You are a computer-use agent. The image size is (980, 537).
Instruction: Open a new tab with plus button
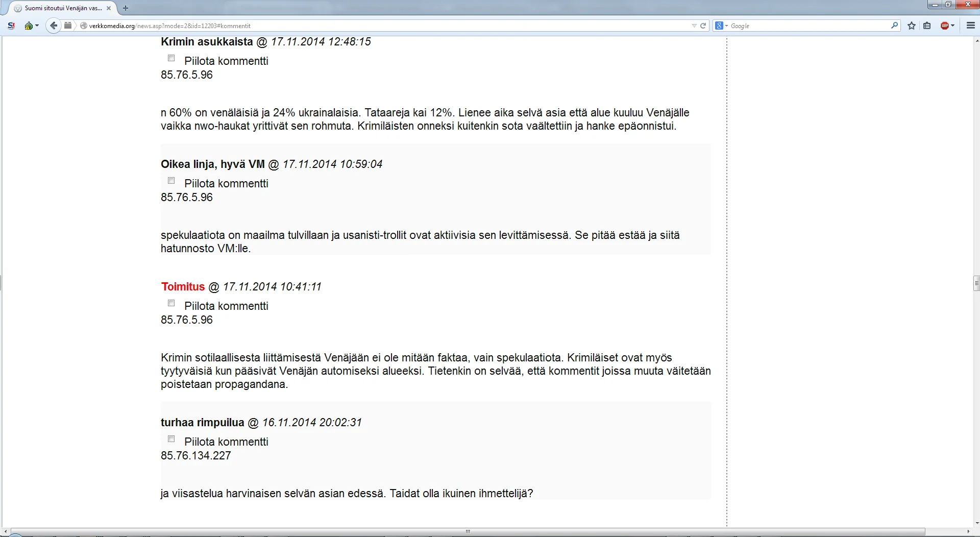[x=126, y=8]
